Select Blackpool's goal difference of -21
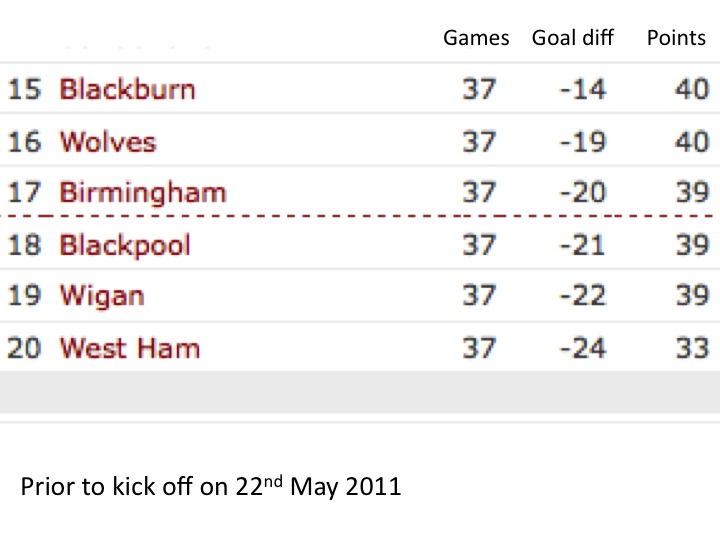Screen dimensions: 720x540 pyautogui.click(x=582, y=245)
